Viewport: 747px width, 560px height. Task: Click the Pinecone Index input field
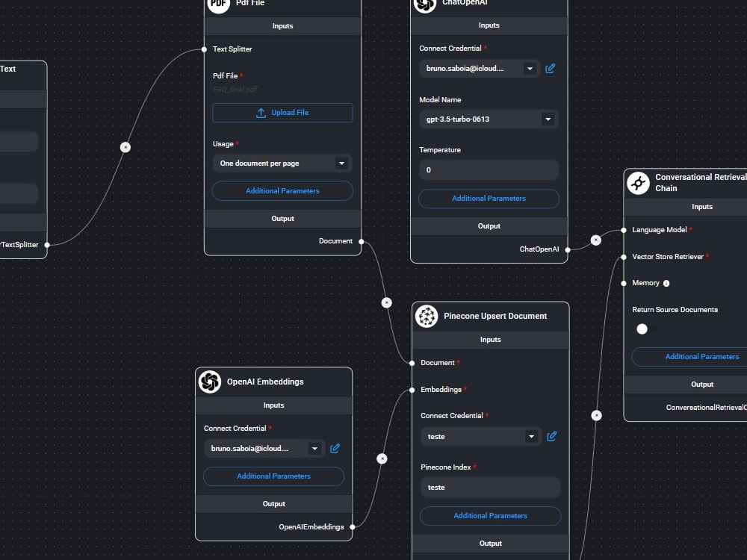(490, 487)
